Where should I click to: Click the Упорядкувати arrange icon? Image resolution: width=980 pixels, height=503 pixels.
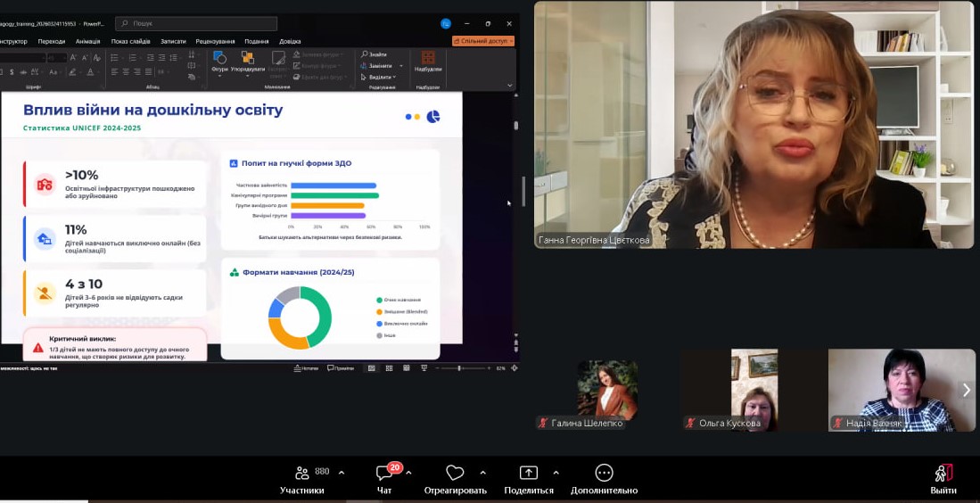[x=247, y=62]
